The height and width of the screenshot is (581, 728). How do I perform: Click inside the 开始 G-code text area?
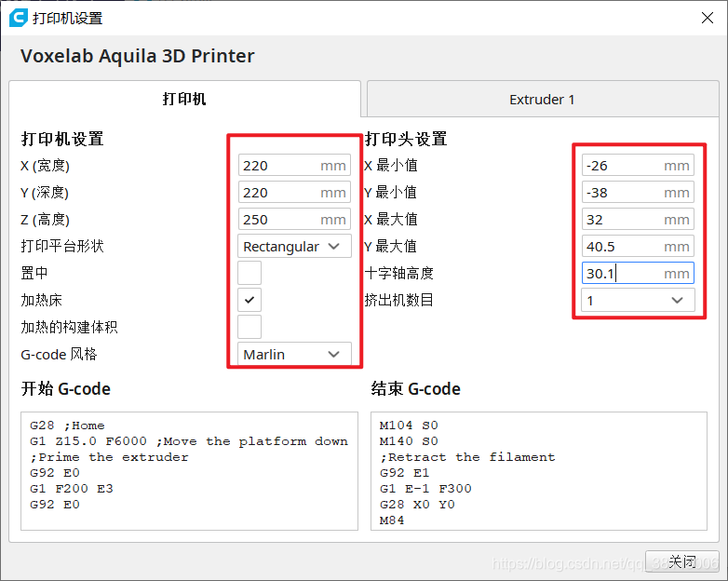click(x=189, y=471)
